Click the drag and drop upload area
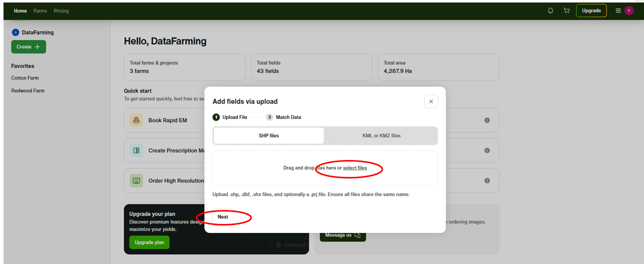The image size is (644, 264). click(325, 168)
